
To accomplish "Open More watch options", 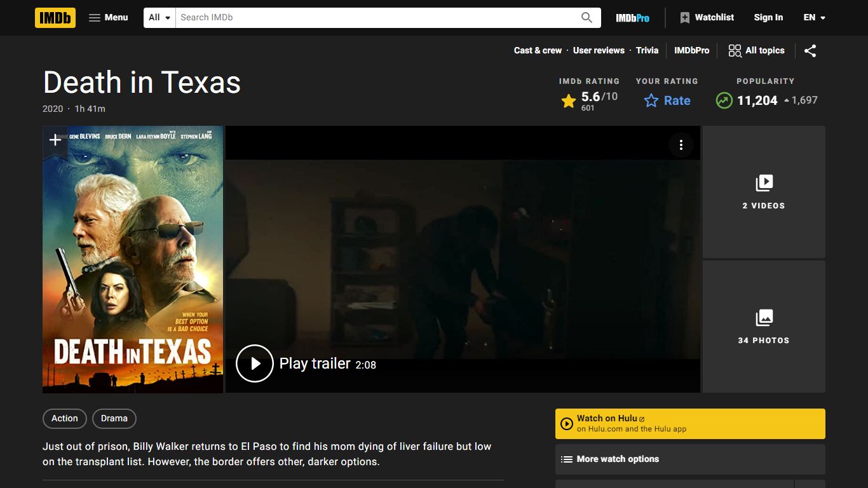I will click(690, 459).
